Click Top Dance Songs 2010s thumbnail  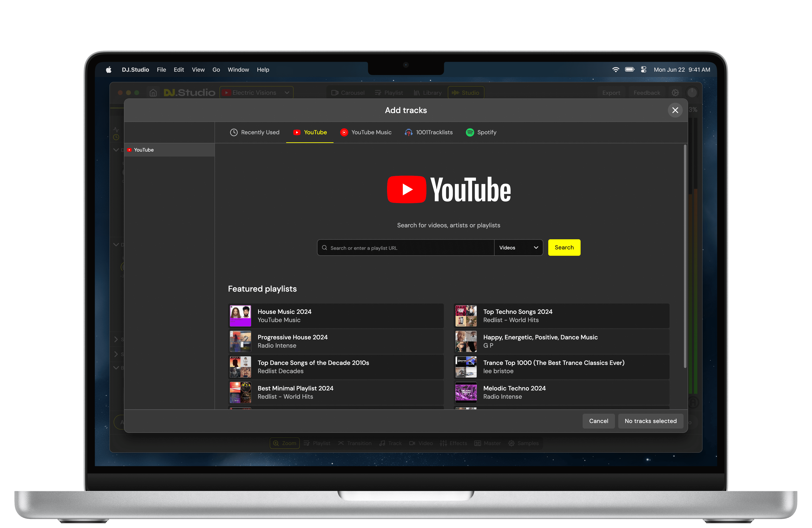pyautogui.click(x=240, y=367)
